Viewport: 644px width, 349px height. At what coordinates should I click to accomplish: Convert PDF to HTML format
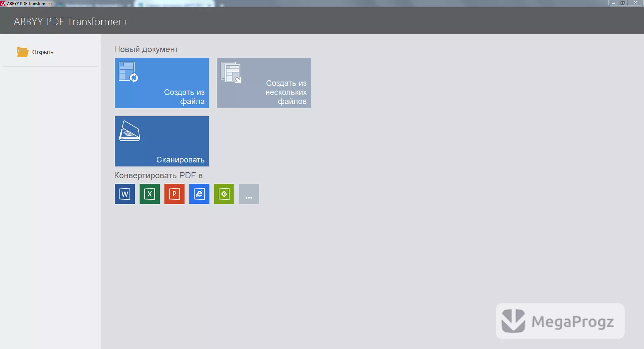click(x=199, y=194)
